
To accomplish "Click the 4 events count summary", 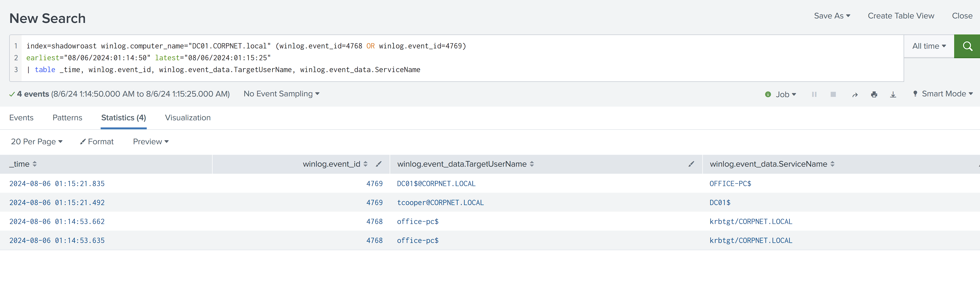I will click(33, 94).
